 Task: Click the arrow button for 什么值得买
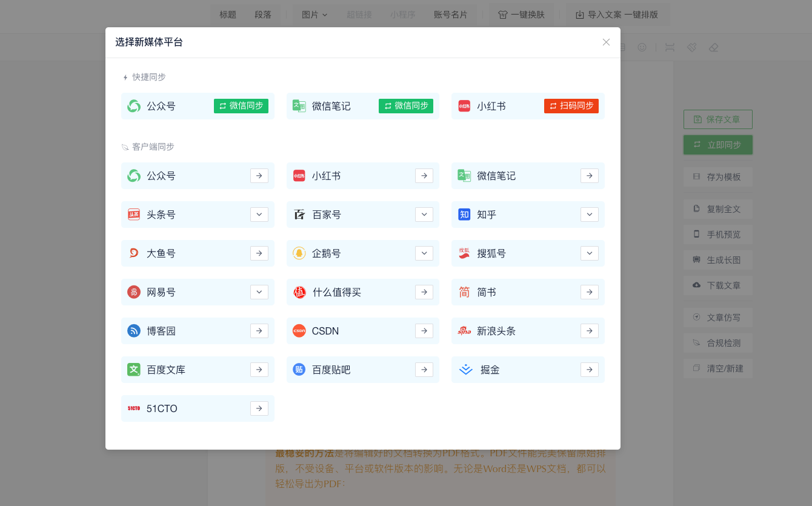tap(424, 292)
